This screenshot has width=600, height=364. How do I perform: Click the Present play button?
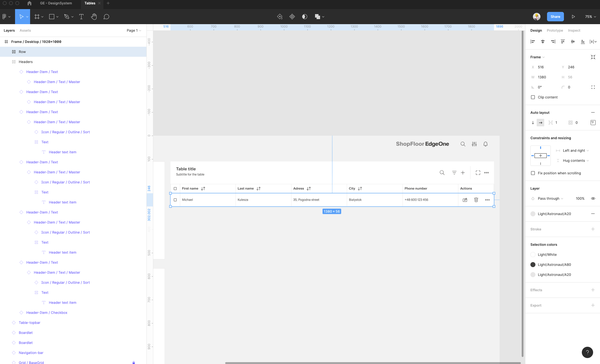click(x=573, y=17)
